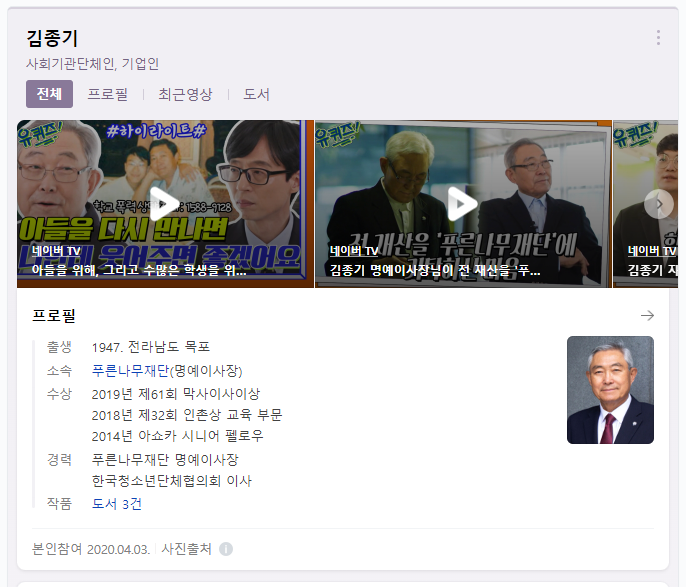The width and height of the screenshot is (686, 587).
Task: Open full profile with right arrow icon
Action: pos(648,315)
